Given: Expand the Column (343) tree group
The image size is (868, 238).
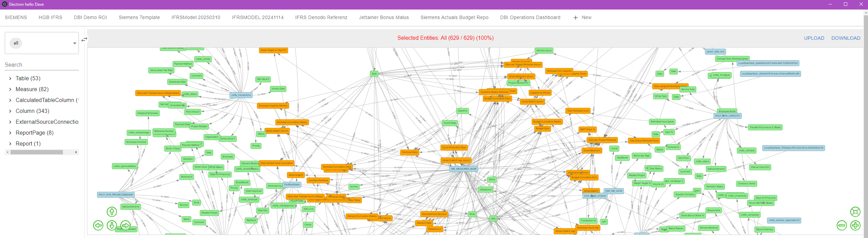Looking at the screenshot, I should (10, 111).
